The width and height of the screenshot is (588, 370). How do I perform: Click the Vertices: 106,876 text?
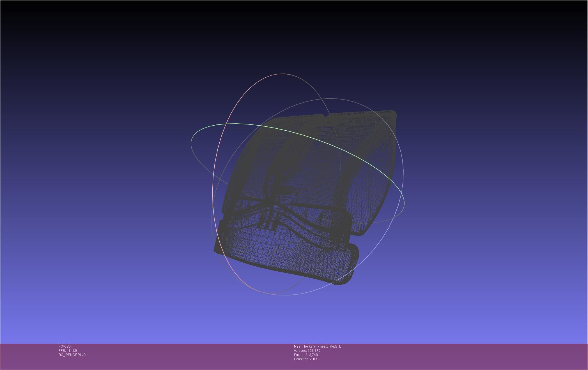[307, 351]
